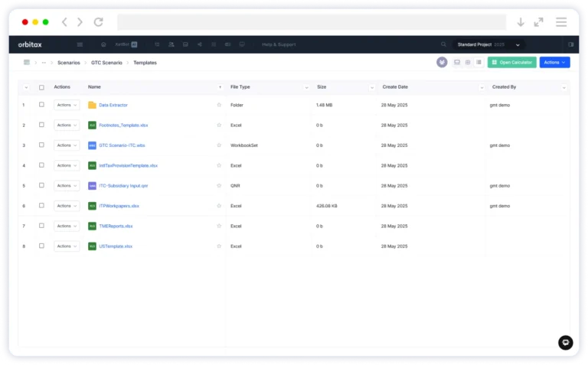Switch to the grid view layout icon
The image size is (588, 365).
[468, 62]
